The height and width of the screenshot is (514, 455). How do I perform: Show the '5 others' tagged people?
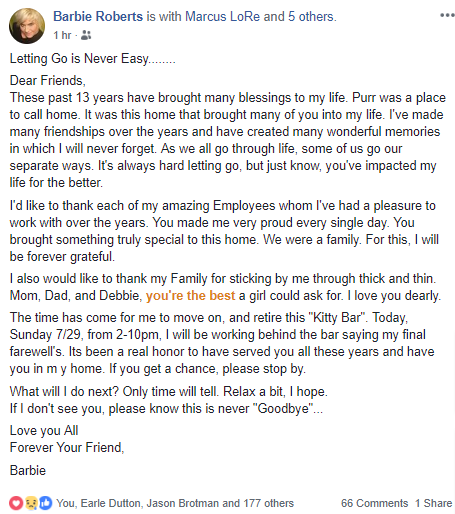click(311, 16)
